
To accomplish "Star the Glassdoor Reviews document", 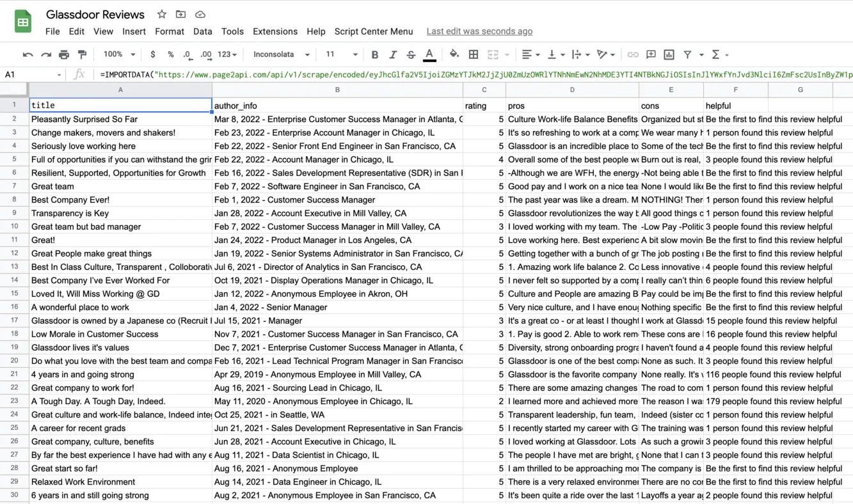I will [162, 14].
